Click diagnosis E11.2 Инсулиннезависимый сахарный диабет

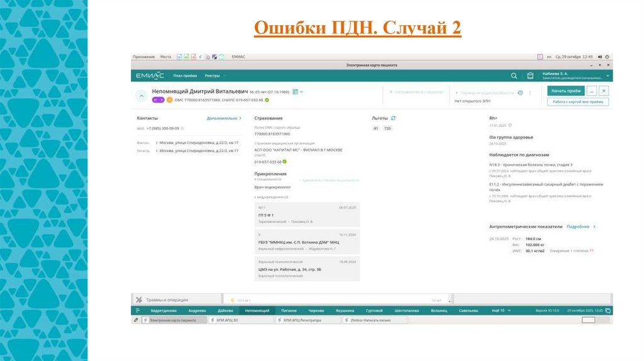pyautogui.click(x=547, y=187)
